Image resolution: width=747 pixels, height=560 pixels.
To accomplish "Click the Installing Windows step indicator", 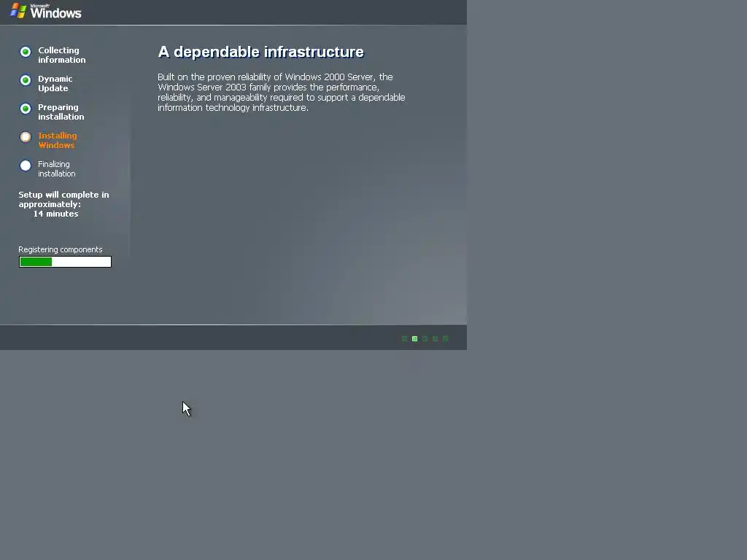I will coord(26,137).
